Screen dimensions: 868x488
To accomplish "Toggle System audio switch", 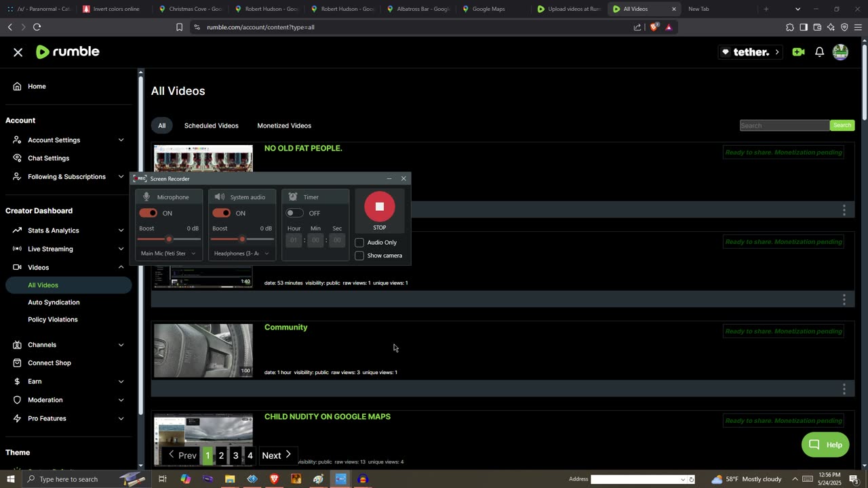I will (x=221, y=213).
